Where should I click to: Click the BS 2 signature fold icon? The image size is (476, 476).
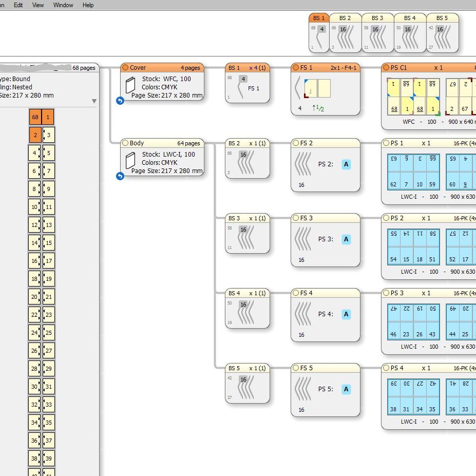246,163
